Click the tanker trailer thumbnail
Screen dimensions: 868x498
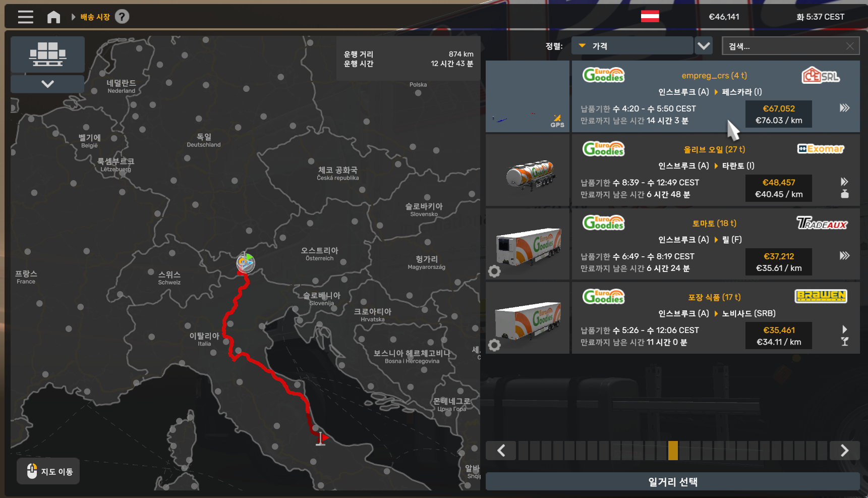(x=528, y=171)
